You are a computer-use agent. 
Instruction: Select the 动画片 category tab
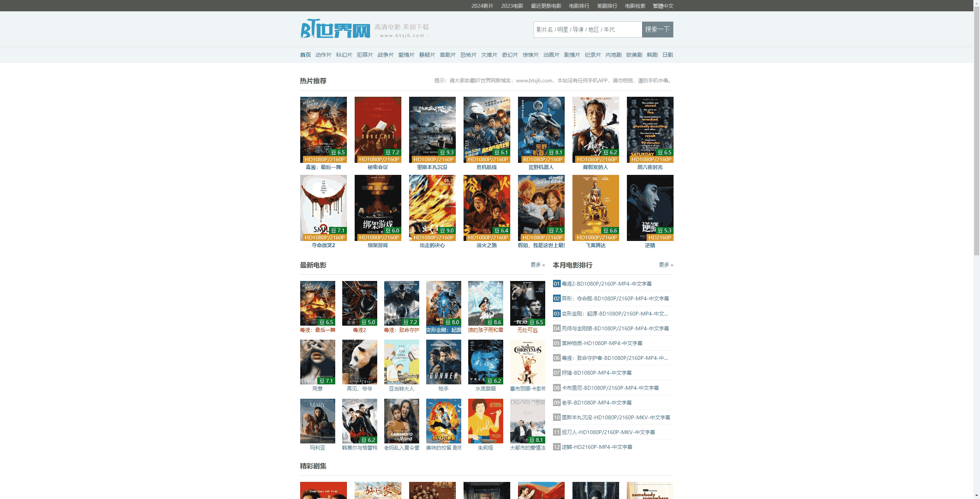point(551,55)
